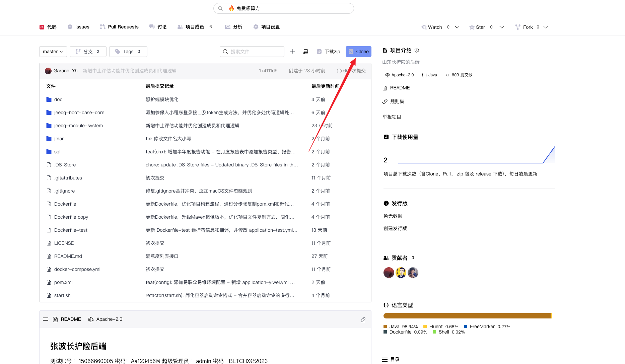Open the master branch dropdown
Image resolution: width=625 pixels, height=364 pixels.
coord(53,51)
